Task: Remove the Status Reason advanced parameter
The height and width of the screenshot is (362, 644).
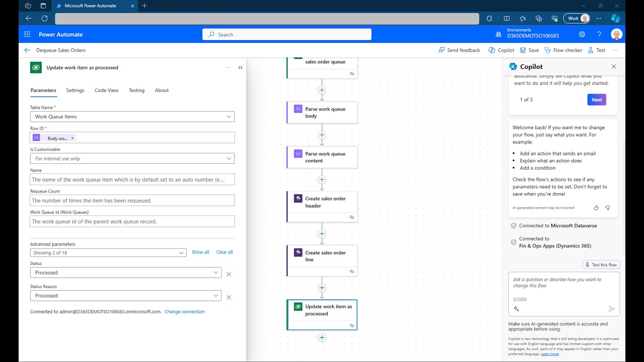Action: pyautogui.click(x=228, y=298)
